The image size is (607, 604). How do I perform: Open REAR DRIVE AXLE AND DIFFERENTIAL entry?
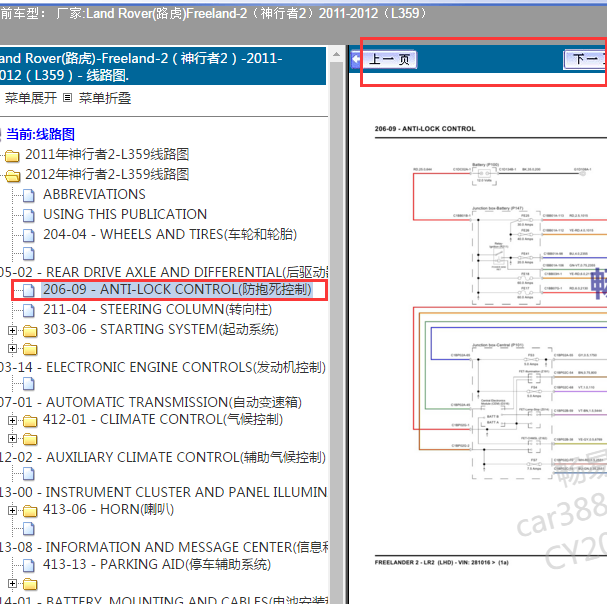pyautogui.click(x=164, y=272)
